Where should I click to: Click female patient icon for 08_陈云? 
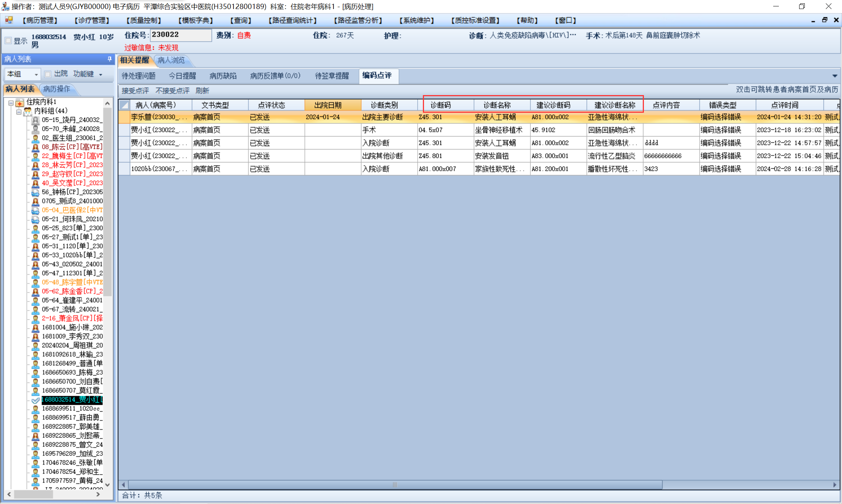tap(35, 147)
